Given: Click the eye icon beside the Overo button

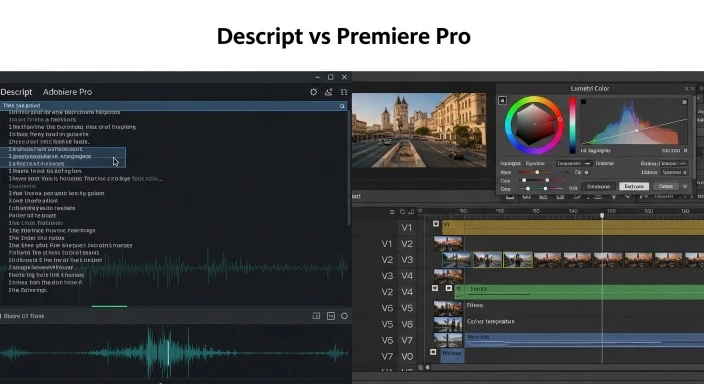Looking at the screenshot, I should (x=685, y=186).
